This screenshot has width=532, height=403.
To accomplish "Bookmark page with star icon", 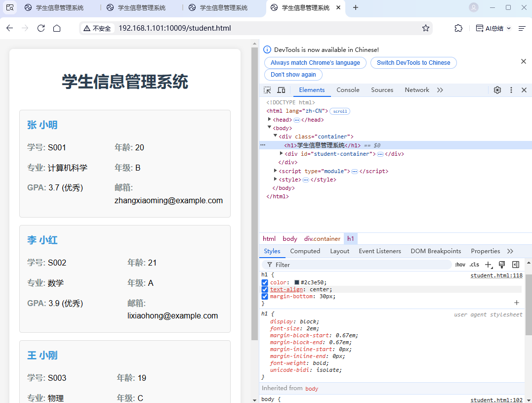I will 425,28.
